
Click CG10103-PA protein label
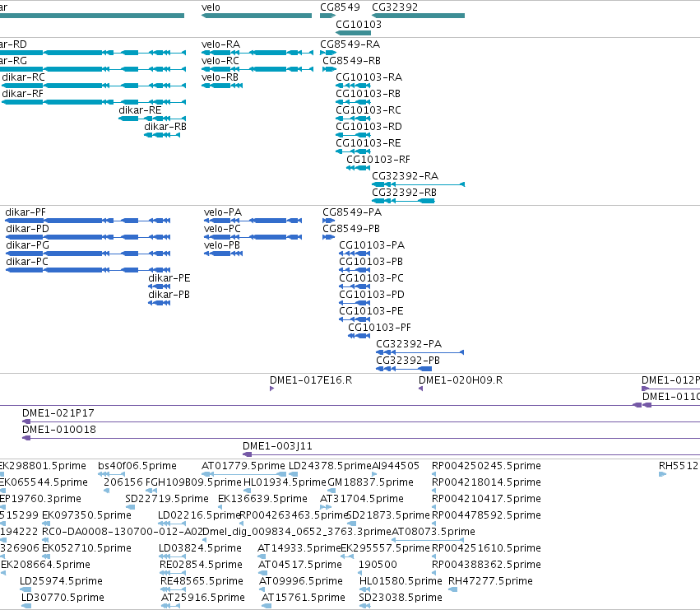372,245
